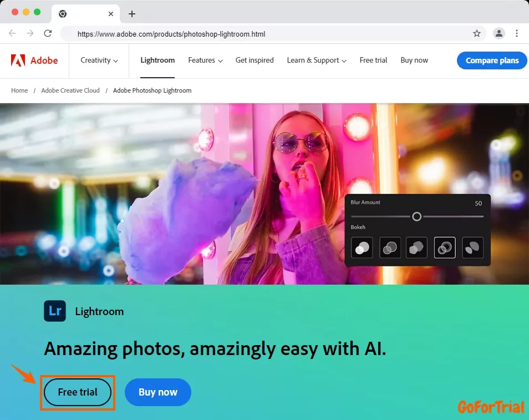
Task: Click the Lightroom product name text
Action: pyautogui.click(x=99, y=311)
